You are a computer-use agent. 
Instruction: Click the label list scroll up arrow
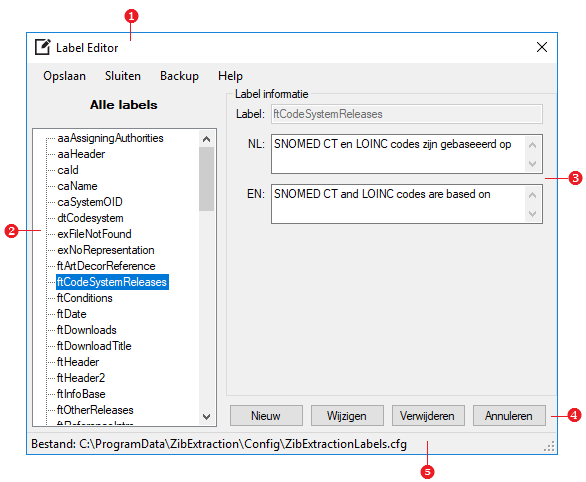[206, 139]
